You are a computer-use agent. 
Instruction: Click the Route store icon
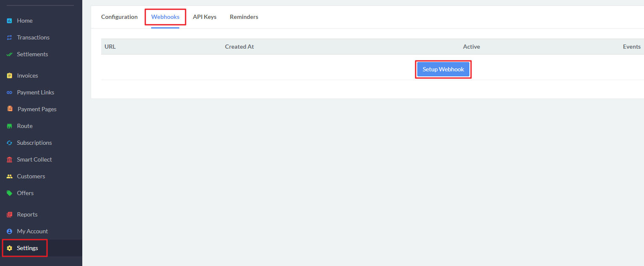pyautogui.click(x=10, y=126)
